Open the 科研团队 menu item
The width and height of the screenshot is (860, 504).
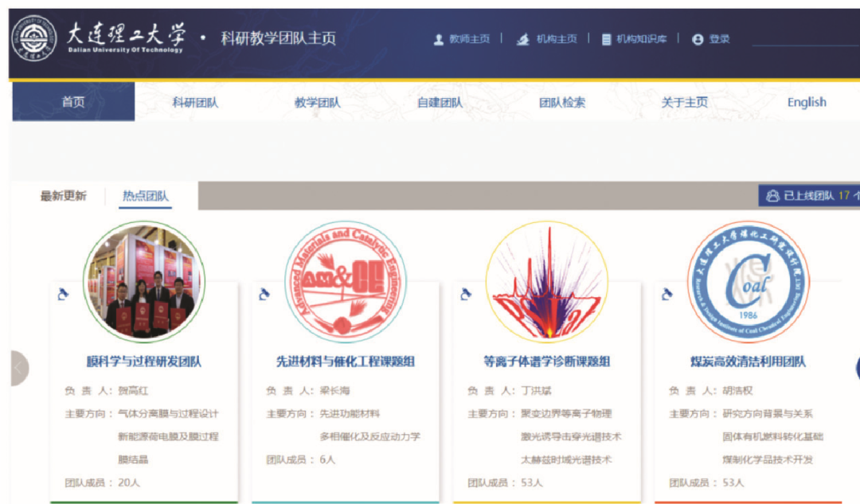point(195,102)
